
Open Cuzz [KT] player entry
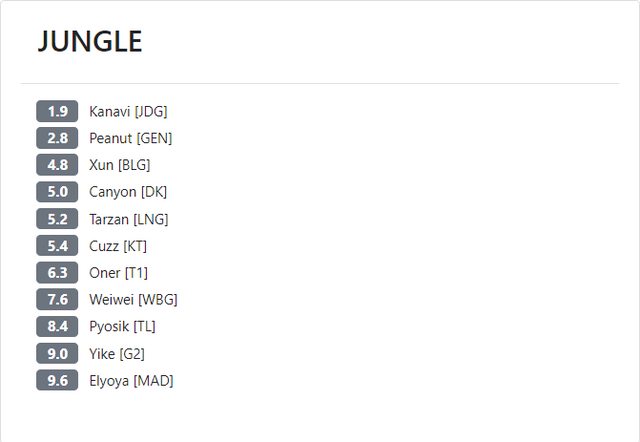pos(118,246)
